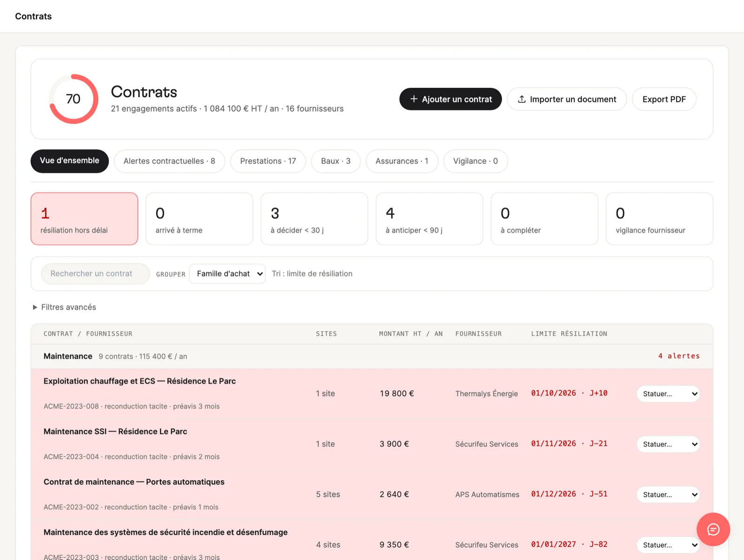Open Statuer dropdown for sécurité incendie contract

coord(668,545)
